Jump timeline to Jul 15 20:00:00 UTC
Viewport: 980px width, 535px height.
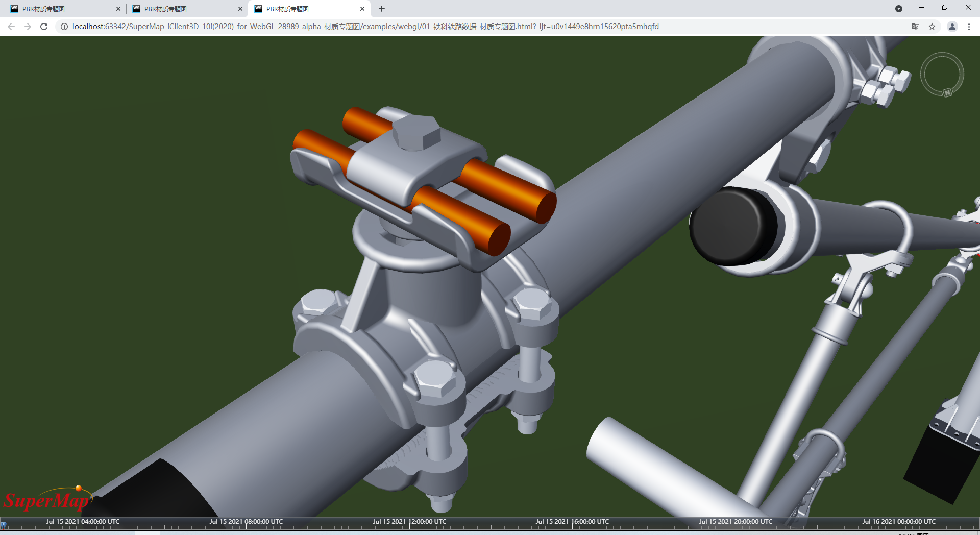736,522
